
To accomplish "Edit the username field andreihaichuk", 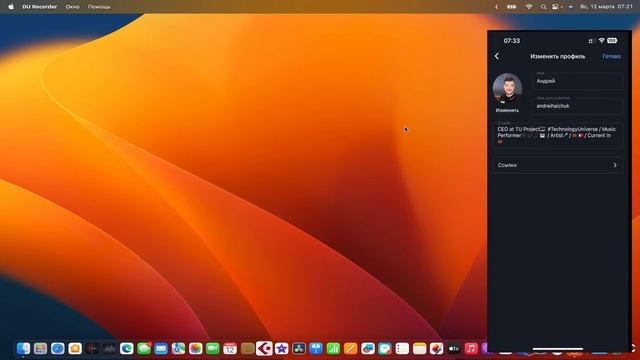I will point(578,106).
